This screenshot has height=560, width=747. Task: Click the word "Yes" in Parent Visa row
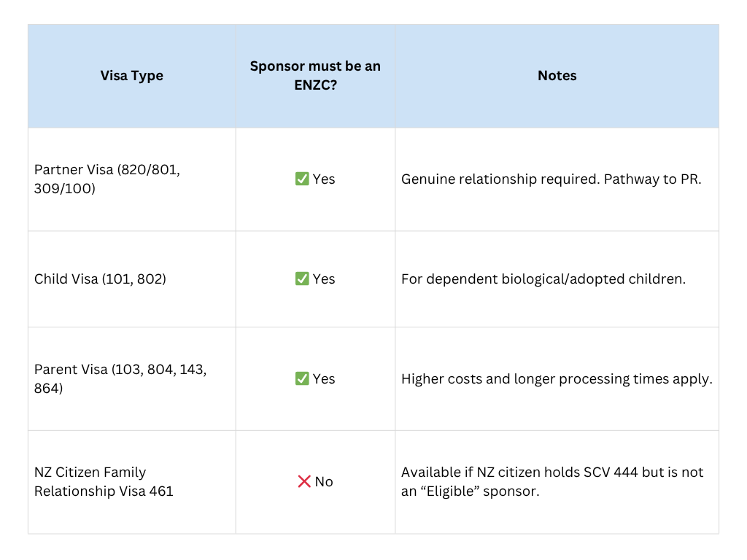[324, 379]
